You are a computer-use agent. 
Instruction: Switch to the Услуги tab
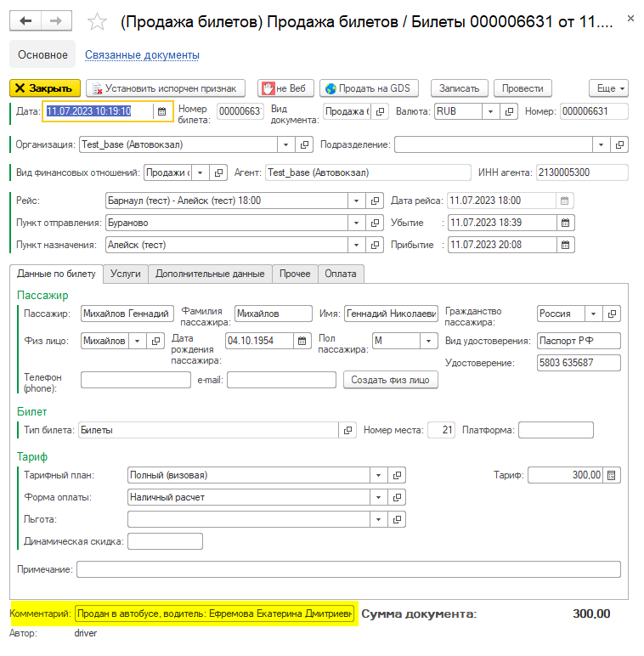click(125, 274)
